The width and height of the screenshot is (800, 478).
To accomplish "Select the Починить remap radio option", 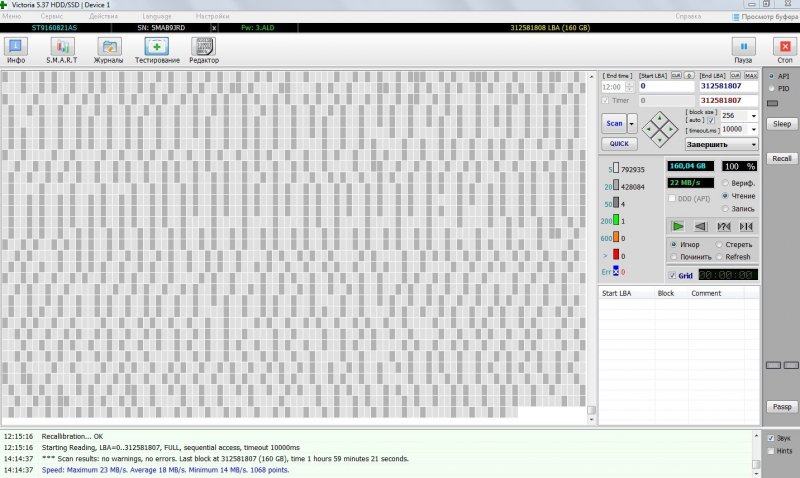I will (673, 257).
